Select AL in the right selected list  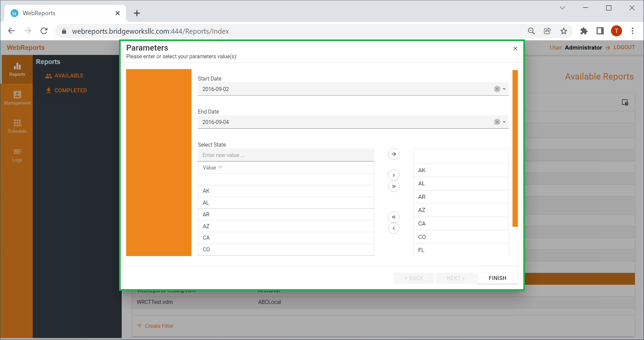coord(461,183)
